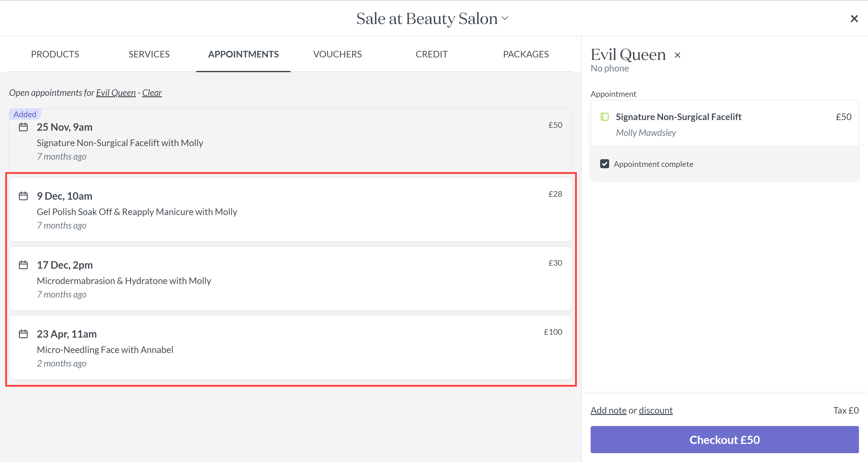Click green icon beside Signature Non-Surgical Facelift
Image resolution: width=868 pixels, height=462 pixels.
604,117
